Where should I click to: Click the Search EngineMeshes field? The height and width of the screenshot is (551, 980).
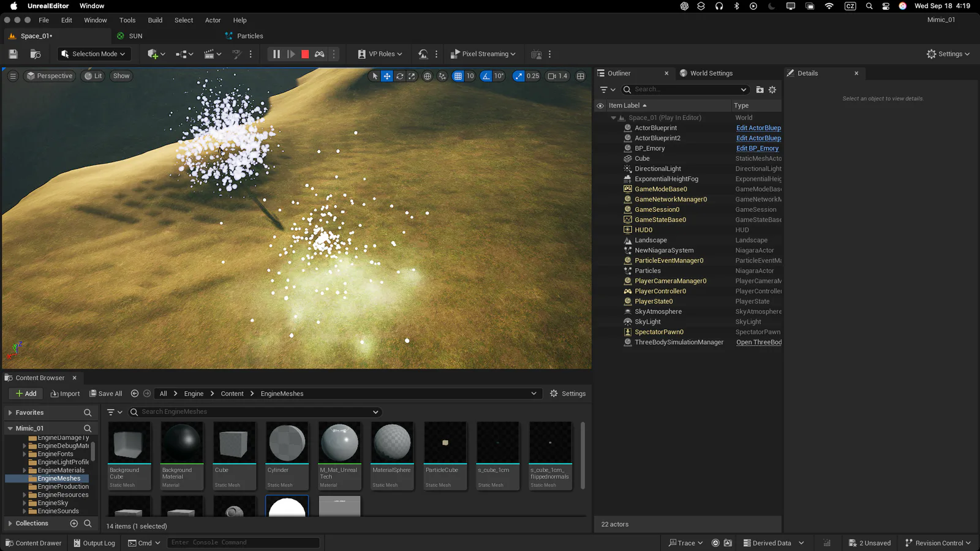[254, 412]
